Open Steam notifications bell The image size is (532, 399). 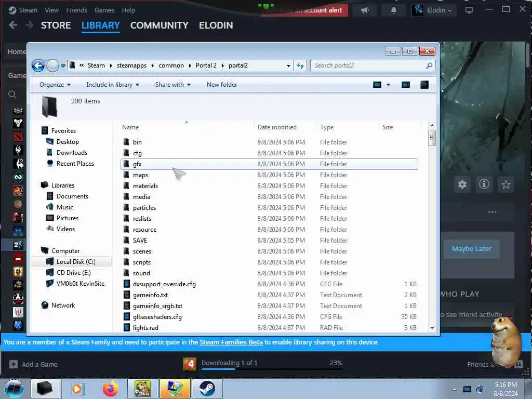tap(394, 10)
